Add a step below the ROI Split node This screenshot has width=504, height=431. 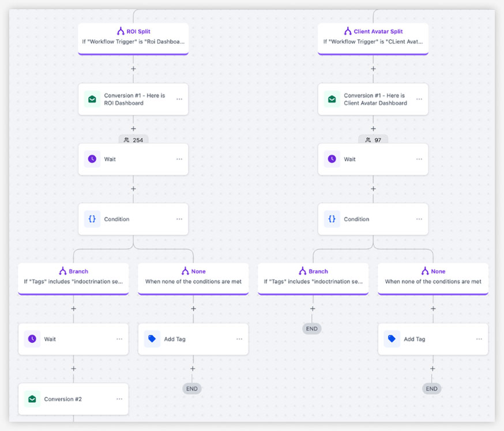click(x=133, y=69)
